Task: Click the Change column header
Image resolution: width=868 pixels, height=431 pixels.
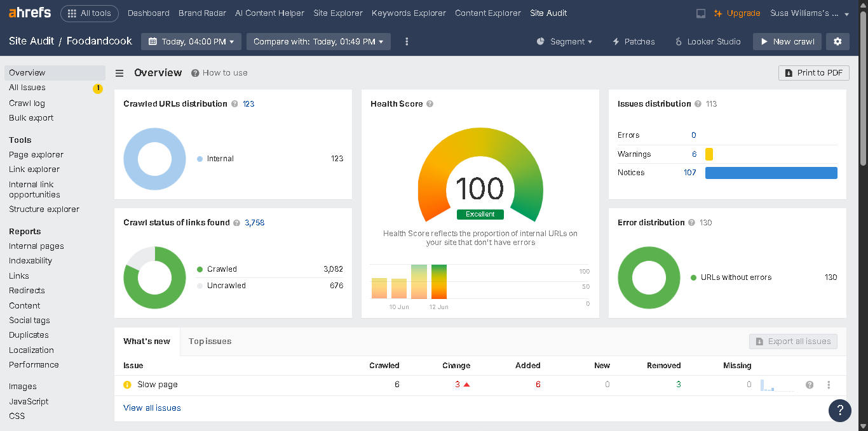Action: pos(456,366)
